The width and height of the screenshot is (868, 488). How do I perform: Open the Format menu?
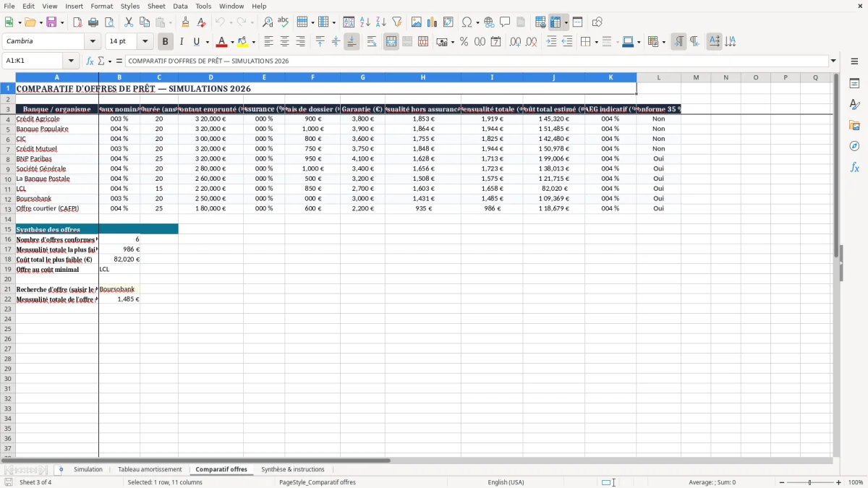pyautogui.click(x=101, y=6)
